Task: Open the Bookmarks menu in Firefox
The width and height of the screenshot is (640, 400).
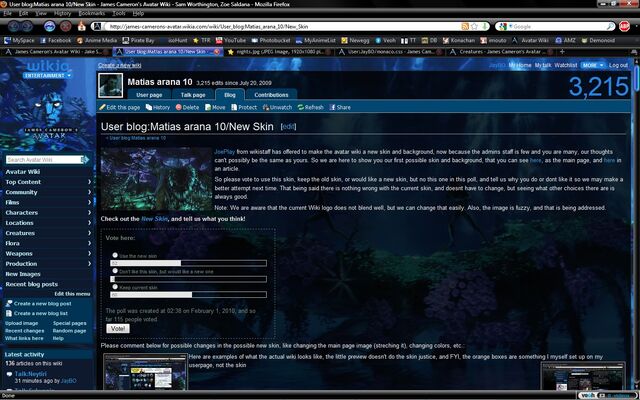Action: pyautogui.click(x=91, y=13)
